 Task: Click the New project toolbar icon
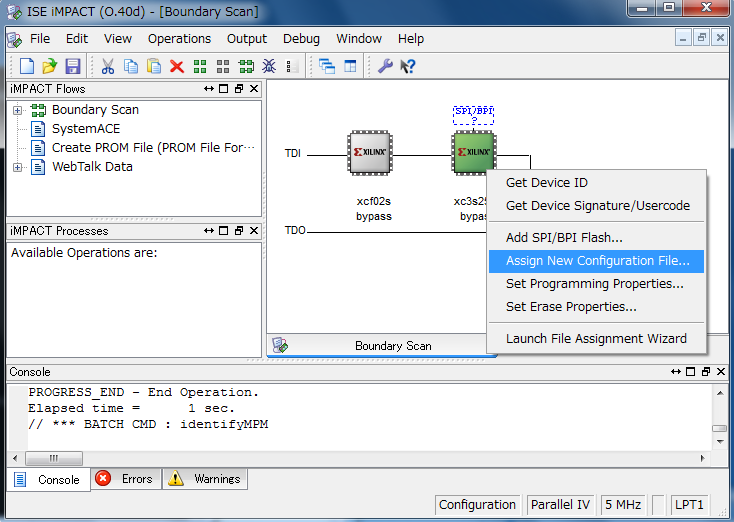point(27,66)
